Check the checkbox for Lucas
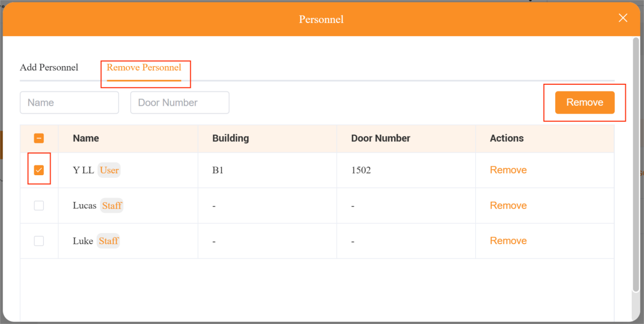Viewport: 644px width, 324px height. click(x=39, y=206)
